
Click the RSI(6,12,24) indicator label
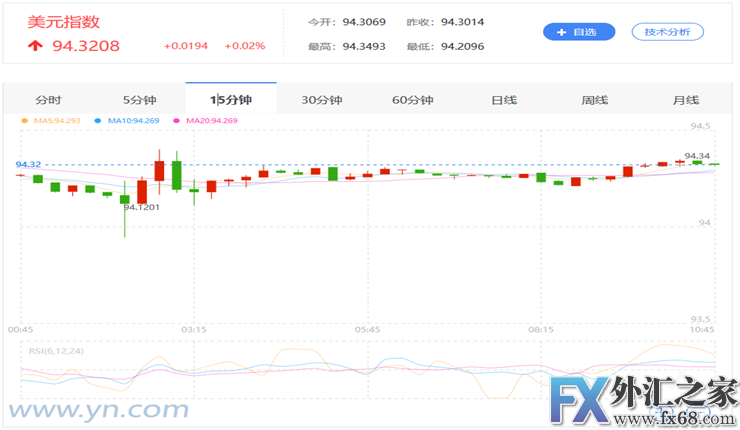click(x=56, y=351)
